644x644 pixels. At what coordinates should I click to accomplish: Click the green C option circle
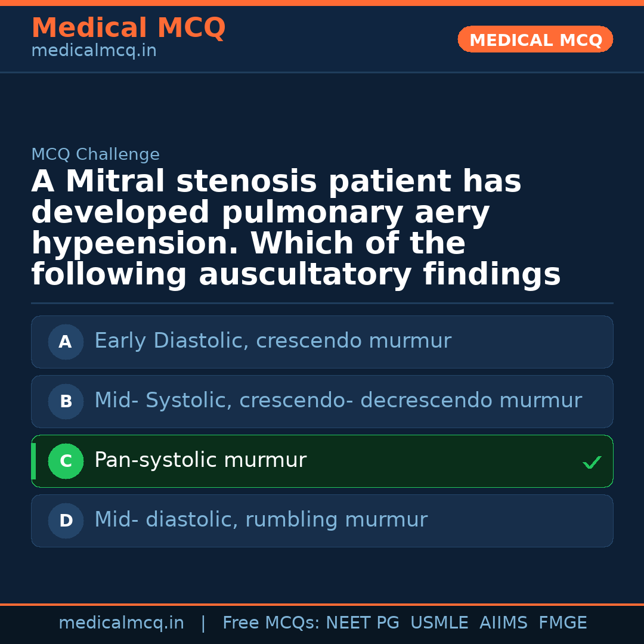[66, 462]
